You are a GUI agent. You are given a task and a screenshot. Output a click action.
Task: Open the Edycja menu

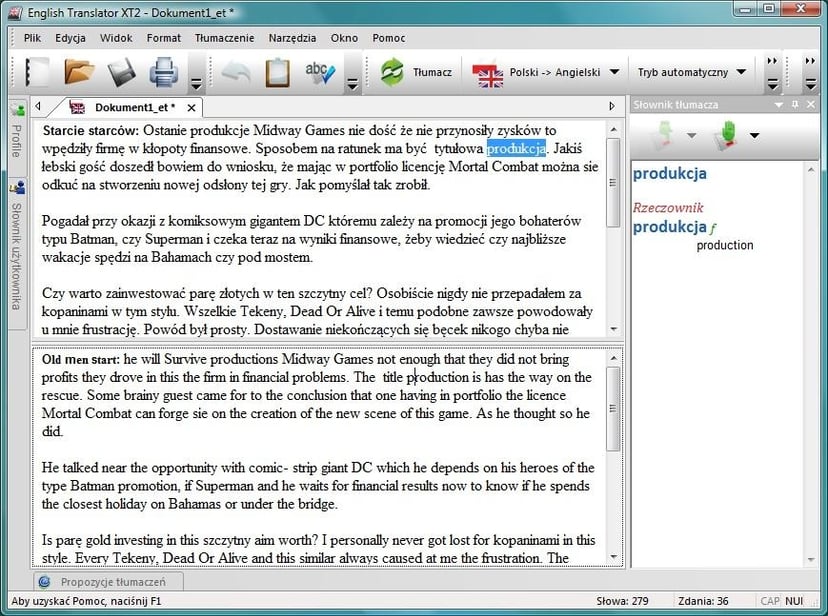pos(70,38)
